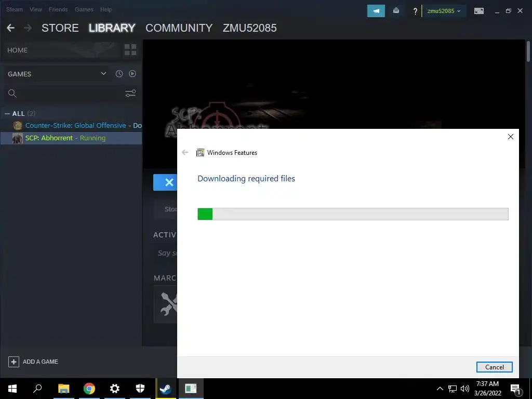Open the Windows Start menu

[x=12, y=389]
